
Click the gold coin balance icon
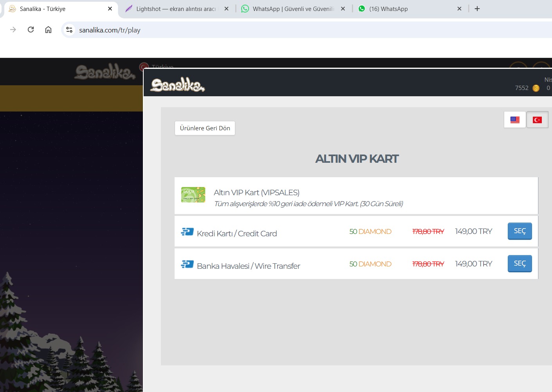[536, 88]
